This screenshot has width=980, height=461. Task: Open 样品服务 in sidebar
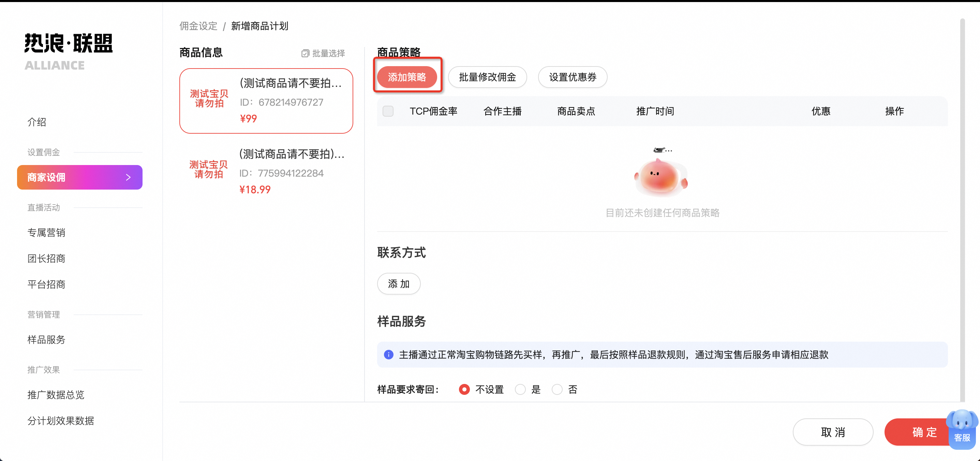[x=46, y=339]
